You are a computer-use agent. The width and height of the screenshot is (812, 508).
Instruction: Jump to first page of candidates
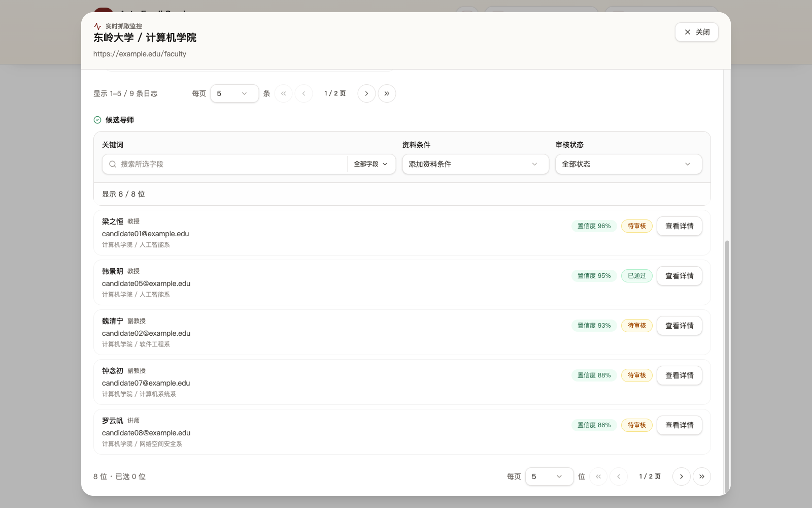(x=598, y=477)
